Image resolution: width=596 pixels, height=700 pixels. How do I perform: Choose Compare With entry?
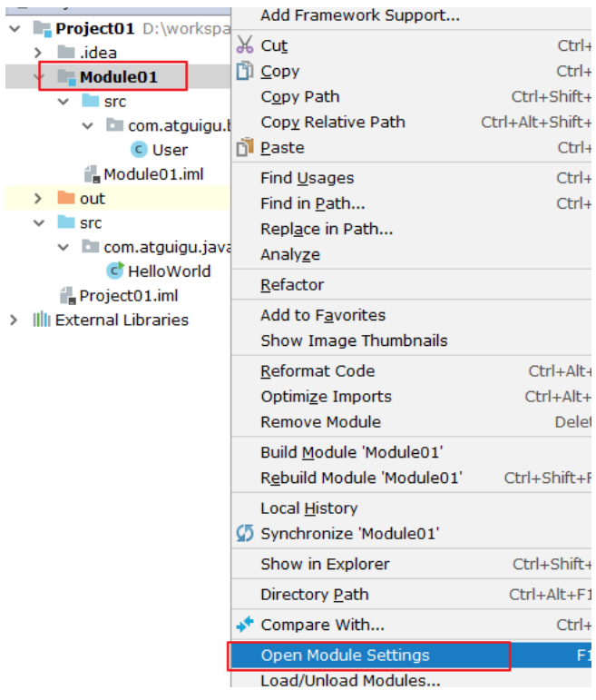(411, 624)
